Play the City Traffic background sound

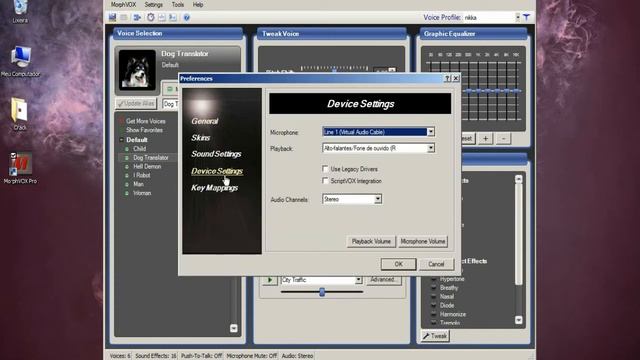pos(270,280)
